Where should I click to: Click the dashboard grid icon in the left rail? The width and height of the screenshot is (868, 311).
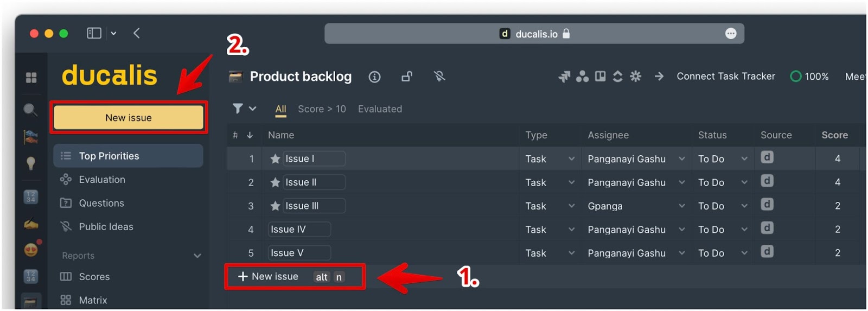(31, 78)
